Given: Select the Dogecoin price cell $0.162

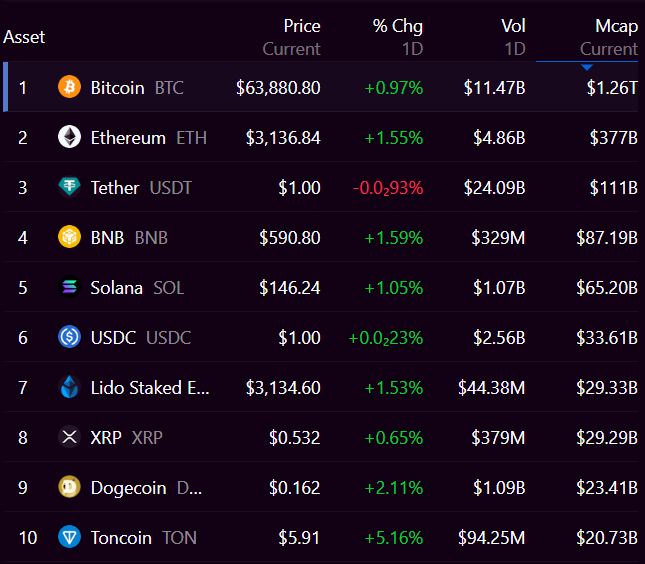Looking at the screenshot, I should [295, 487].
